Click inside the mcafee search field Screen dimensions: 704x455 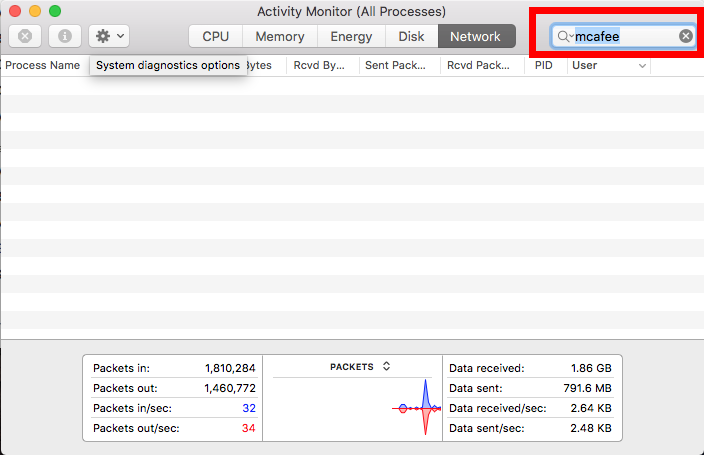pyautogui.click(x=625, y=36)
